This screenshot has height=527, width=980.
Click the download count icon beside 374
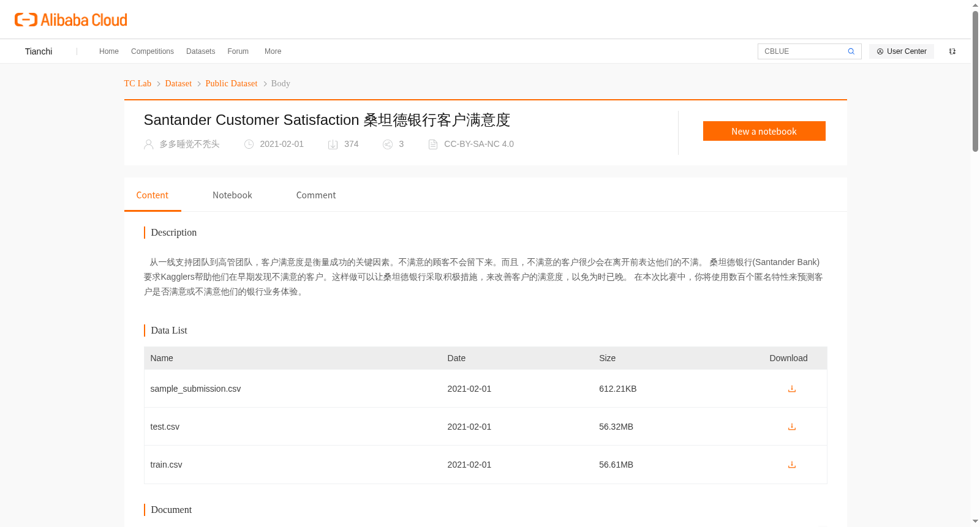333,144
